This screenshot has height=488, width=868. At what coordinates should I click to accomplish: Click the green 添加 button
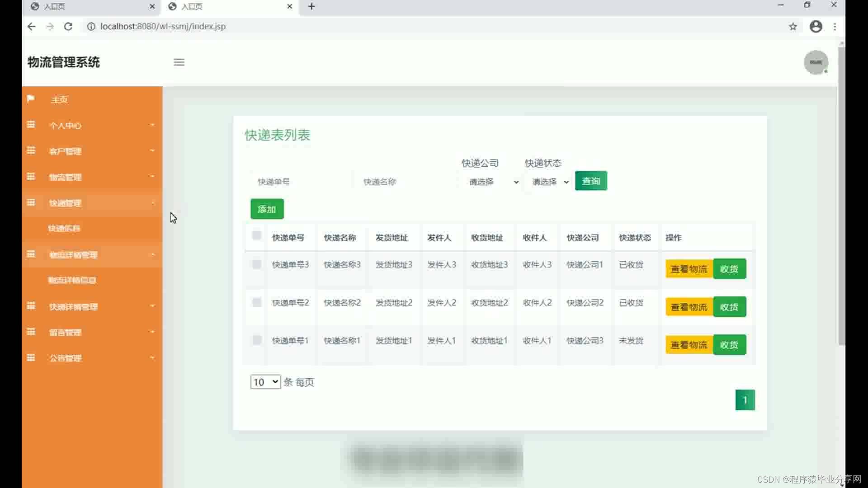point(267,209)
